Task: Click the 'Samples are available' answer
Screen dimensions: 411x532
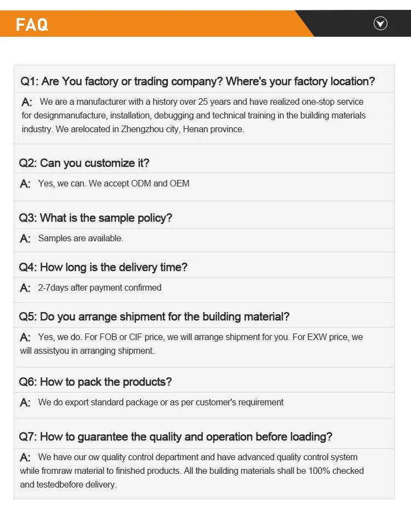Action: [81, 239]
